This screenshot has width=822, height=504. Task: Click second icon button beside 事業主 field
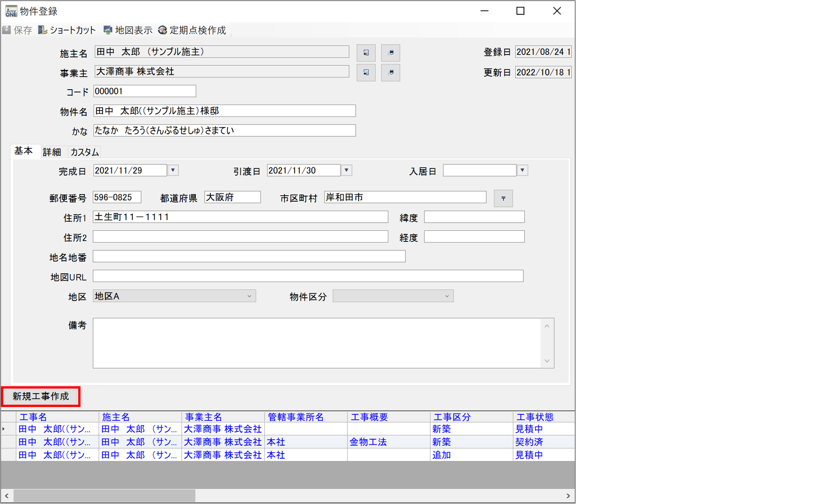391,73
